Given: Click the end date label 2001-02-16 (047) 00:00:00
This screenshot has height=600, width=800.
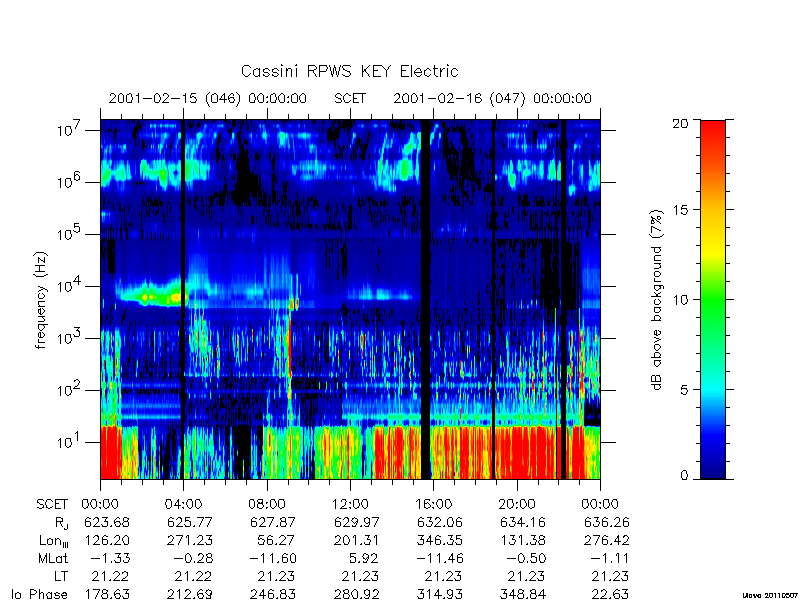Looking at the screenshot, I should coord(492,98).
